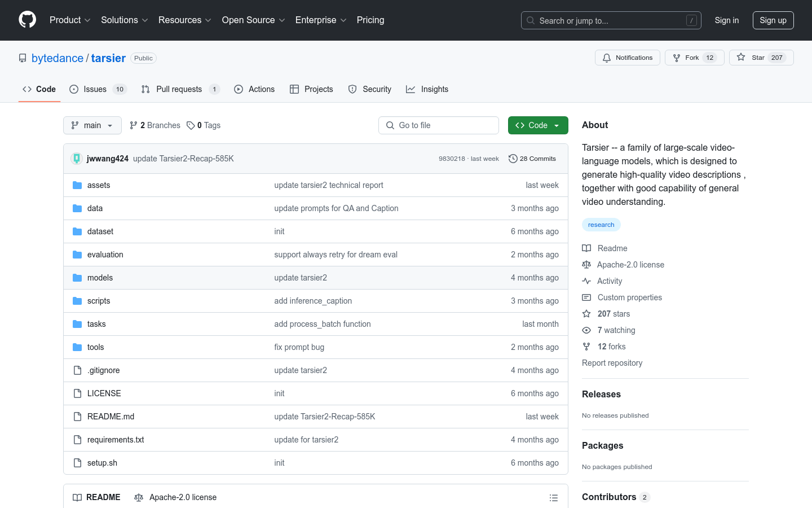View 2 Branches link
The height and width of the screenshot is (508, 812).
point(155,125)
